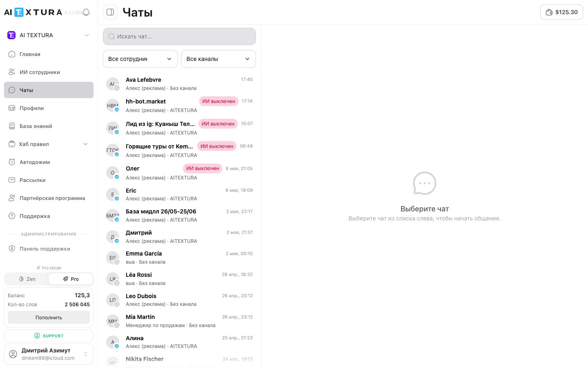Click the База знаний document icon
The image size is (588, 368).
click(12, 126)
